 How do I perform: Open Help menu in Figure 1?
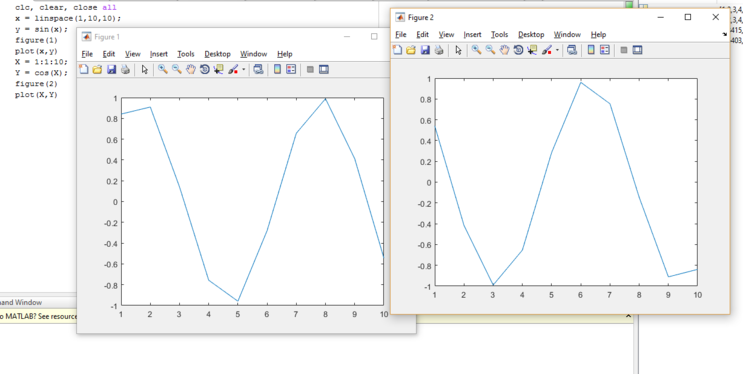[285, 54]
